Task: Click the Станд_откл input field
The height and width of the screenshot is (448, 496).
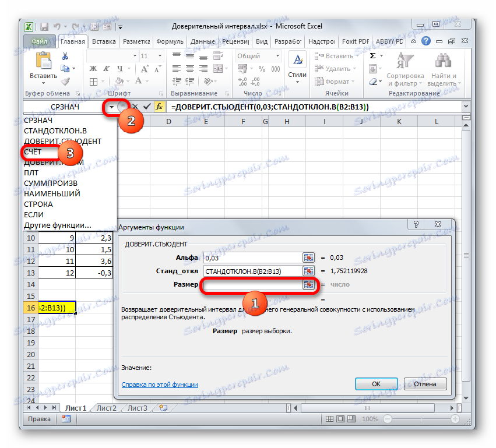Action: [x=254, y=271]
